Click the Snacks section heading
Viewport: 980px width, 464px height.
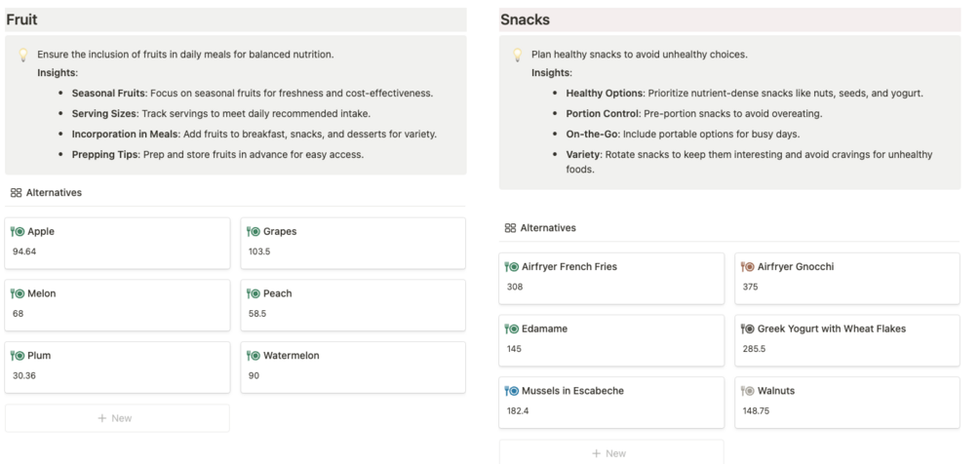(x=525, y=19)
